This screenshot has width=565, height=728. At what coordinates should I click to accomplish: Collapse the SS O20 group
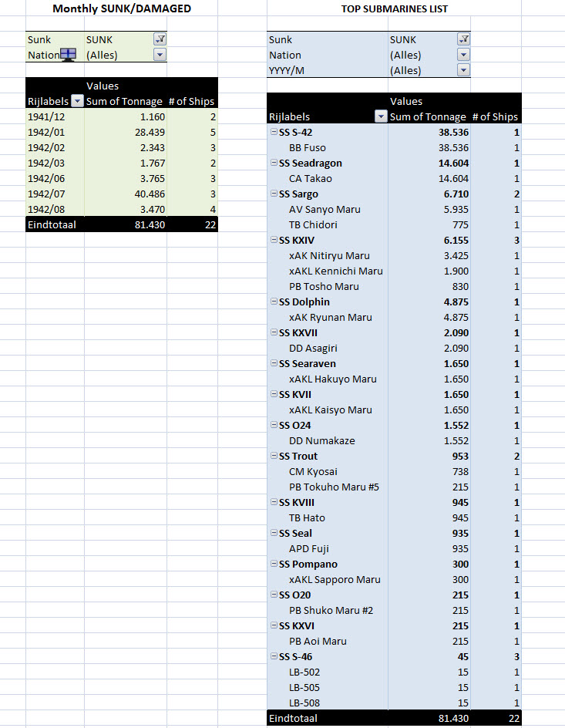tap(274, 595)
